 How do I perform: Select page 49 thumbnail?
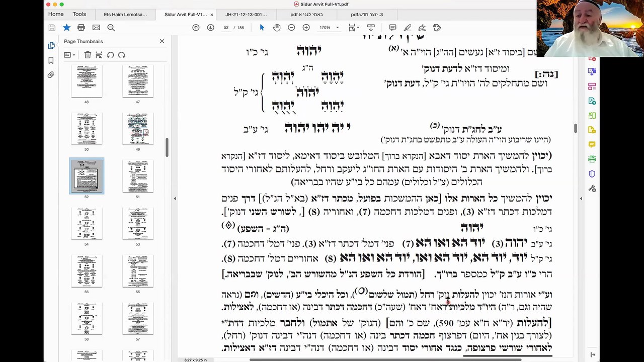(138, 129)
